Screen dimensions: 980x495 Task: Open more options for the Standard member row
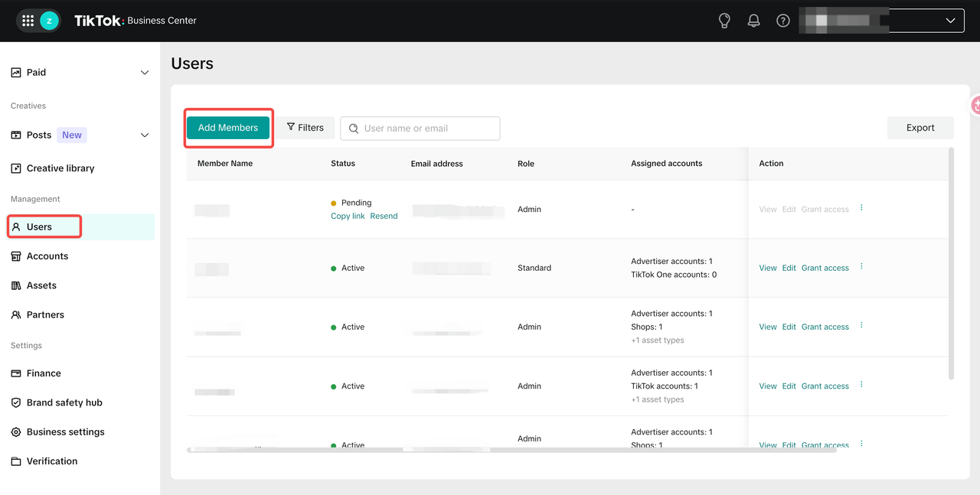[x=861, y=267]
